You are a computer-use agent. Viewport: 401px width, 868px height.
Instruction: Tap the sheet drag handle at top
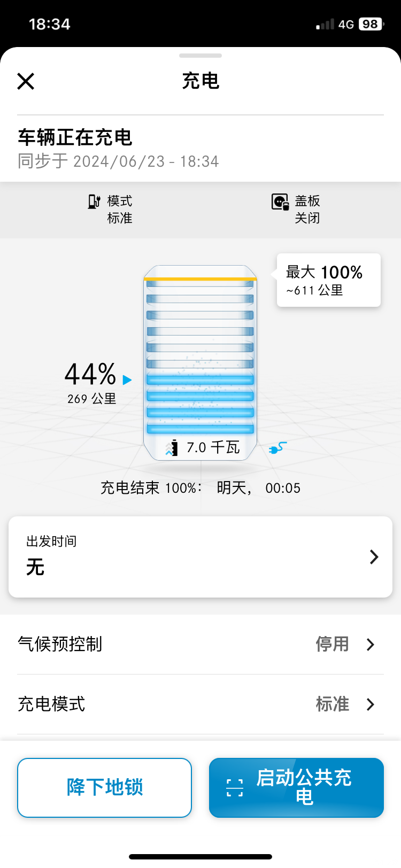pos(200,56)
